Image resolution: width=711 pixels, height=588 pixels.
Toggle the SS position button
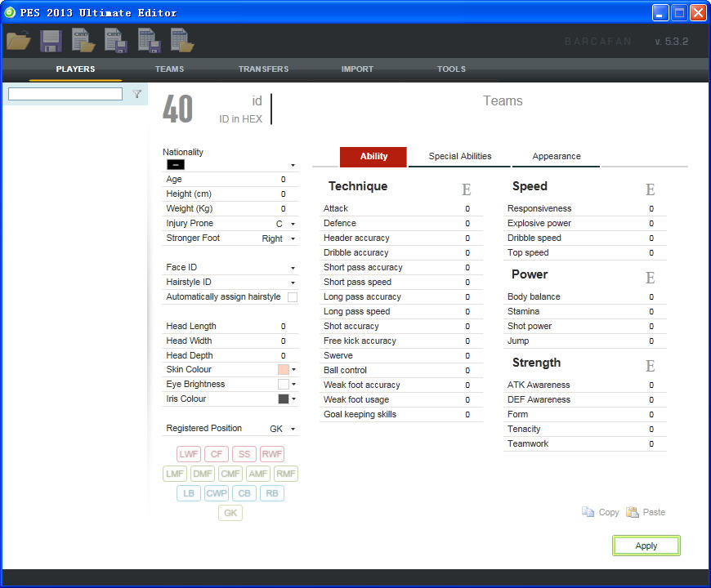(x=244, y=454)
